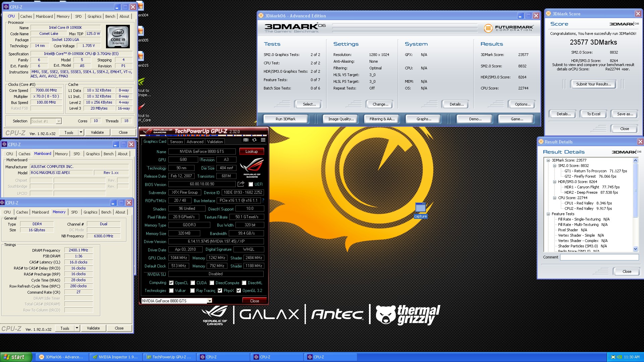Select the NVIDIA Inspector shortcut desktop icon
Viewport: 644px width, 362px height.
click(x=143, y=87)
